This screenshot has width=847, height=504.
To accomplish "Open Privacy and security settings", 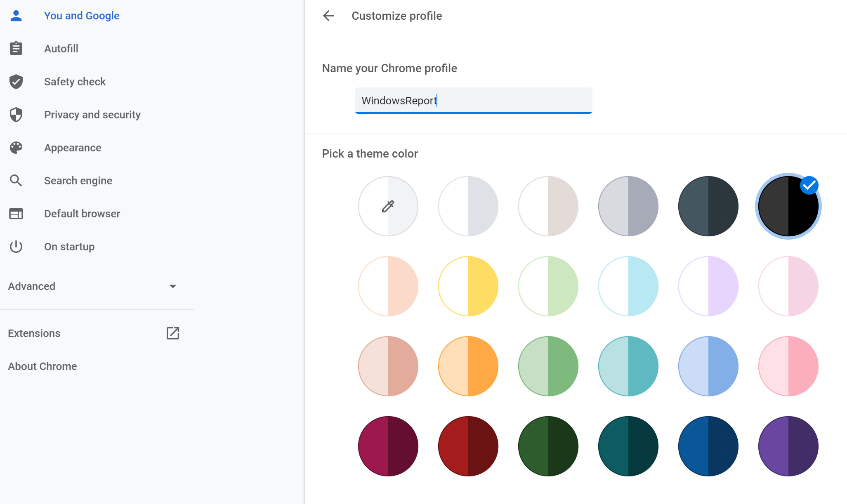I will tap(92, 115).
